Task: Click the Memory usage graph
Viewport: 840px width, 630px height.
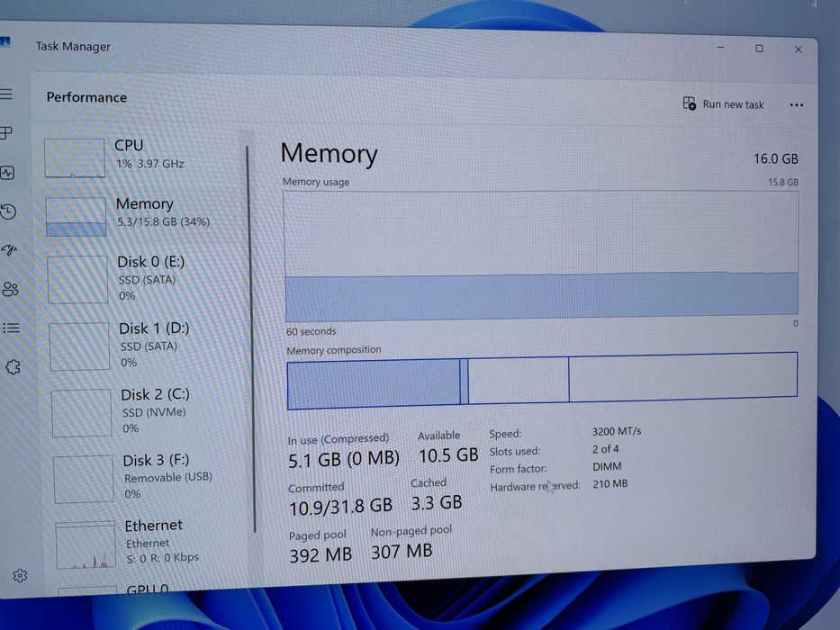Action: click(x=541, y=255)
